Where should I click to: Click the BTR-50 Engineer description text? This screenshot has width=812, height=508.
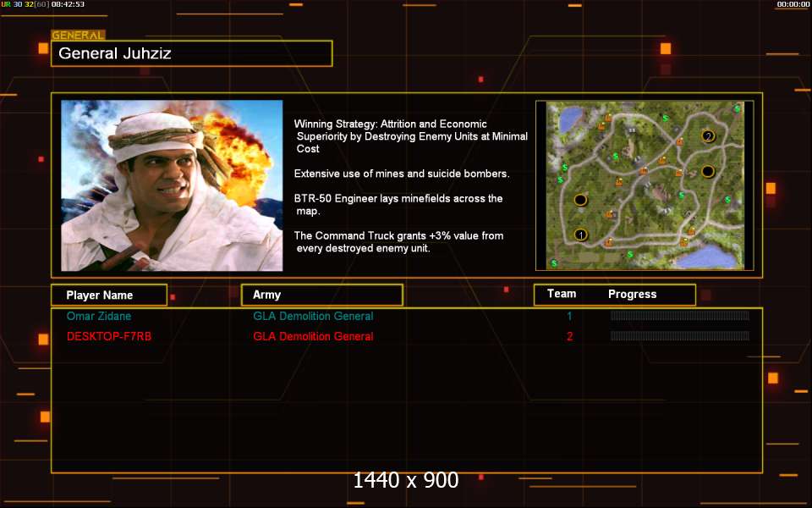398,205
